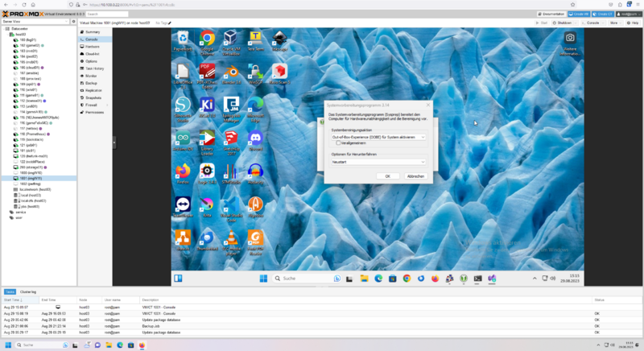Open the Cloud-Init tab
Screen dimensions: 644x351
coord(93,54)
